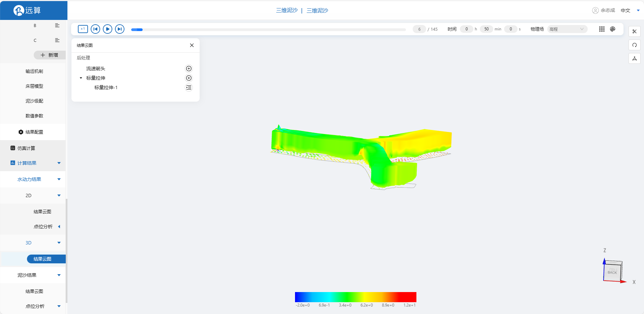Open the menu icon for item B
This screenshot has height=314, width=644.
(57, 25)
